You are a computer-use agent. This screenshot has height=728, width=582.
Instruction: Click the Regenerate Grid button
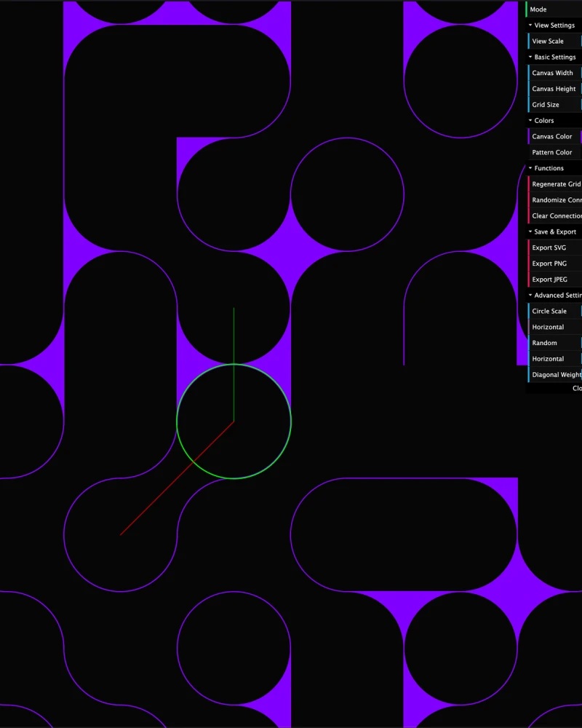[x=556, y=184]
